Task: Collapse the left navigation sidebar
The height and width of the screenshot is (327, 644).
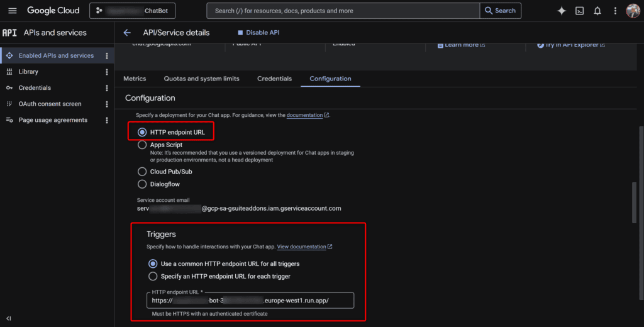Action: tap(9, 318)
